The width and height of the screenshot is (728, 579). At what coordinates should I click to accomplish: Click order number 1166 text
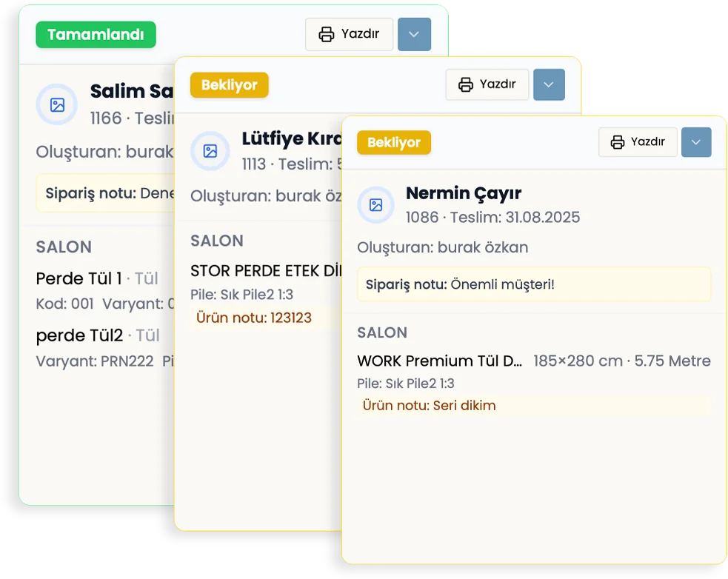click(106, 118)
